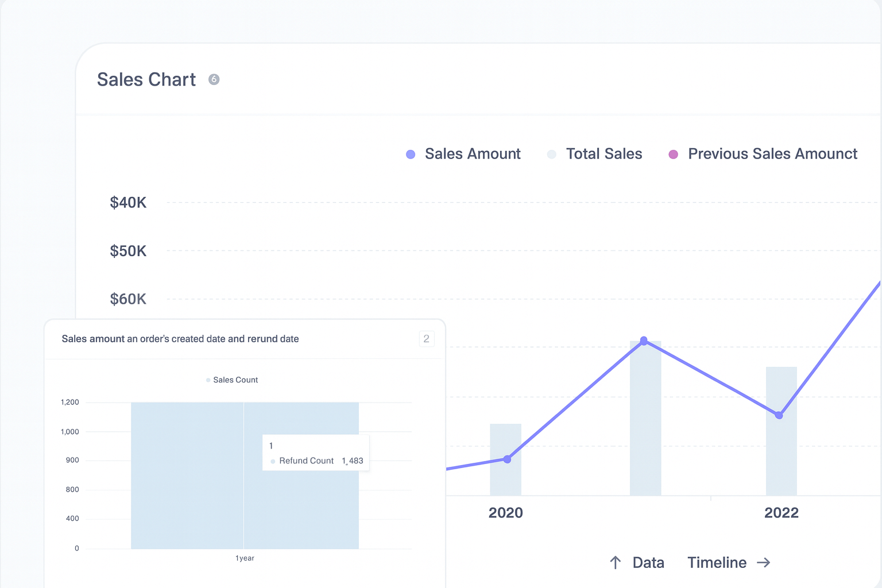Expand the Data section
882x588 pixels.
click(649, 563)
